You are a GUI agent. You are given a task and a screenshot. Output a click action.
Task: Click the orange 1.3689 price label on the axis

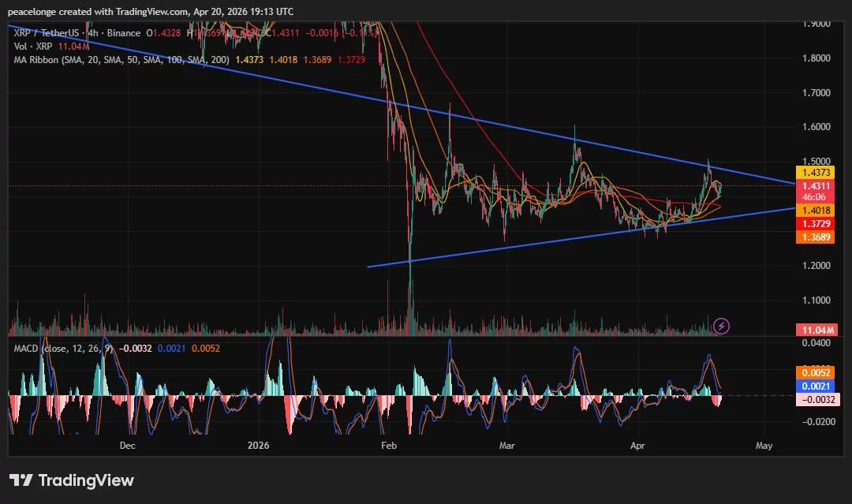tap(816, 237)
